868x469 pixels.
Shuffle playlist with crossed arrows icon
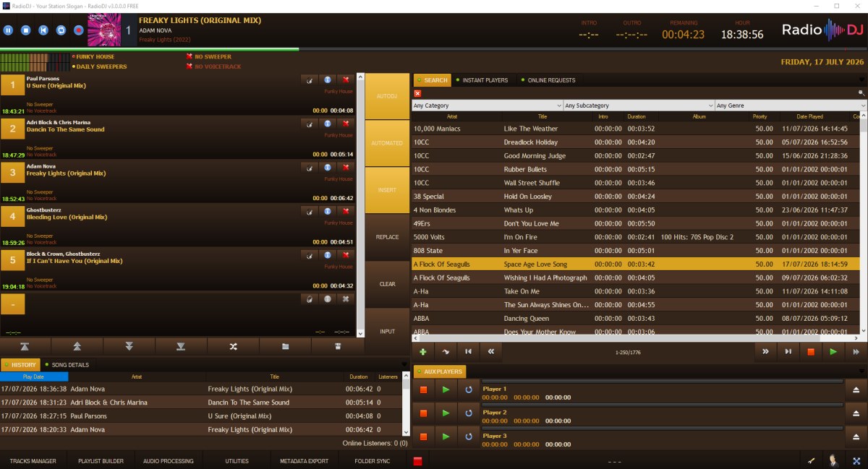coord(233,347)
